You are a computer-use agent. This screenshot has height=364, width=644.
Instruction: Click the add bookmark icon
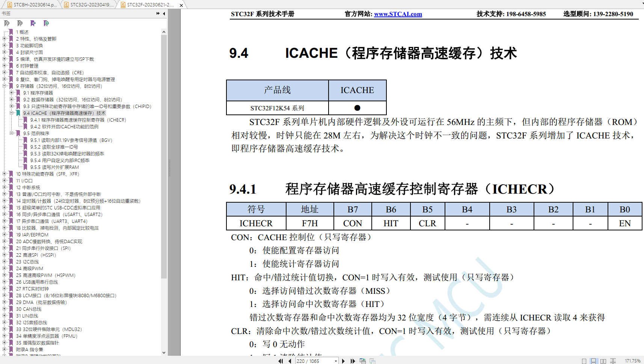point(20,23)
